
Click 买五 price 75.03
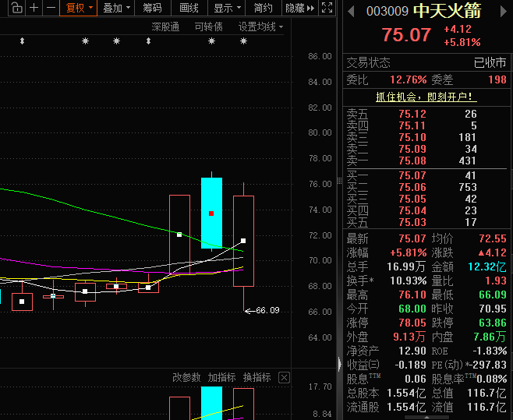point(412,222)
